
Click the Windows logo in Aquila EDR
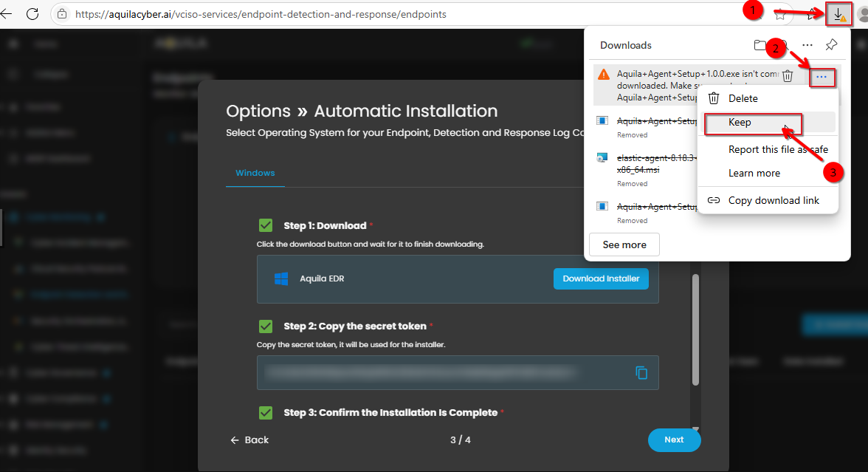pos(280,278)
